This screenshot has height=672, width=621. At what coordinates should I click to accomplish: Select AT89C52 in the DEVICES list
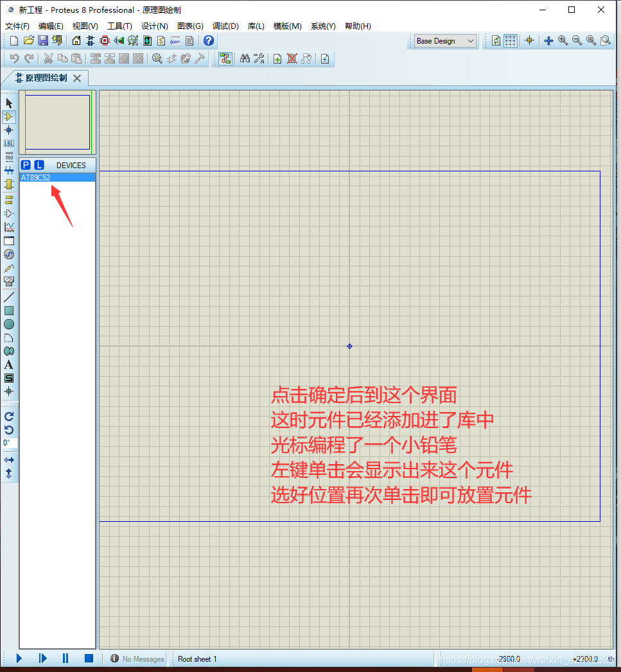[x=57, y=177]
